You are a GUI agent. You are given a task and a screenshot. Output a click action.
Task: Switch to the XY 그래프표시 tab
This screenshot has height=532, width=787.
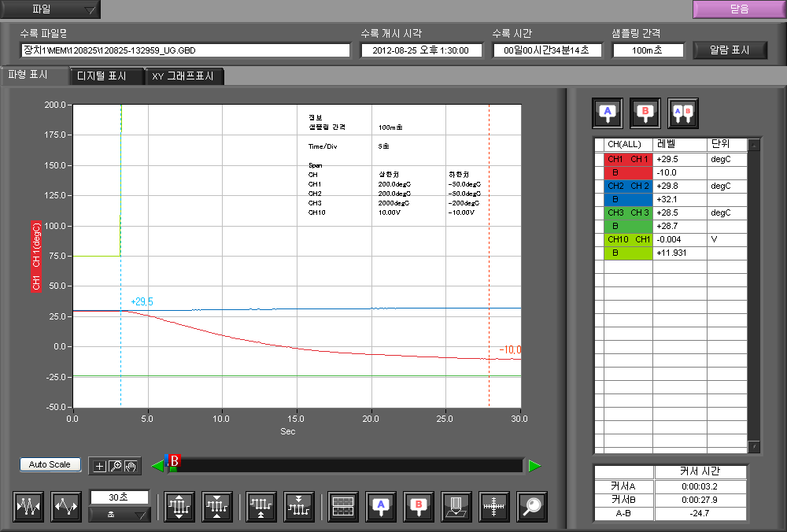point(186,76)
